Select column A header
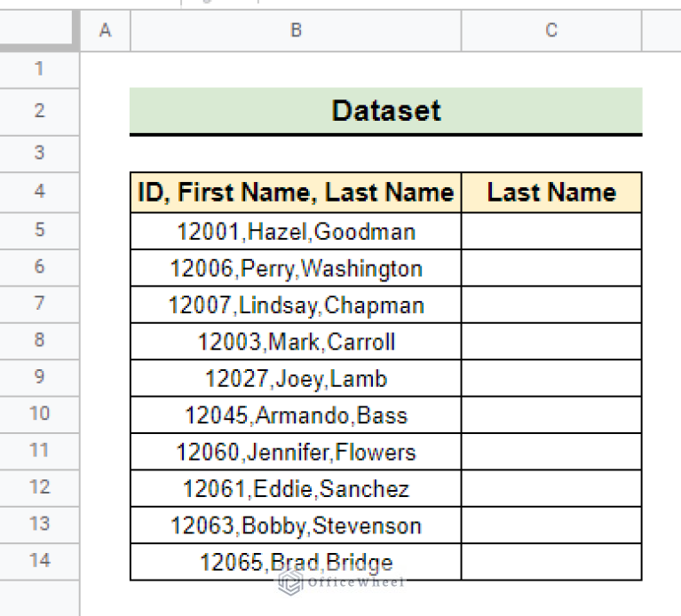This screenshot has width=681, height=616. tap(105, 31)
